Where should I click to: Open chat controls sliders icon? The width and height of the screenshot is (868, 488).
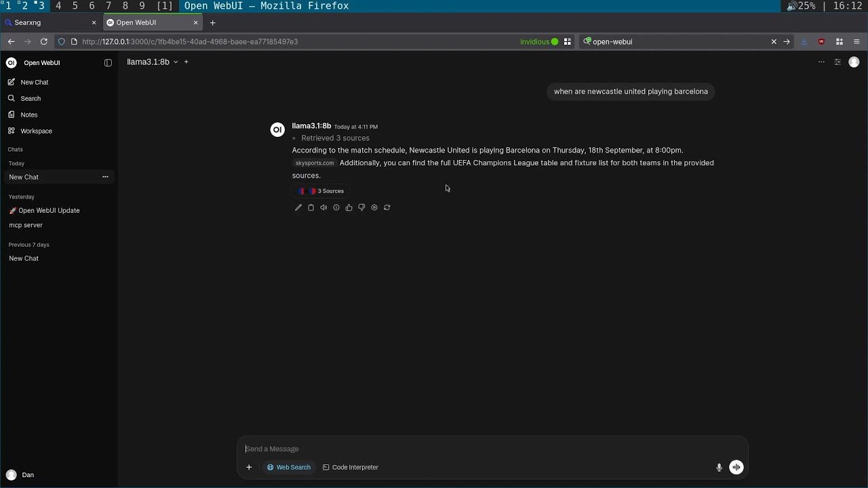(x=837, y=62)
